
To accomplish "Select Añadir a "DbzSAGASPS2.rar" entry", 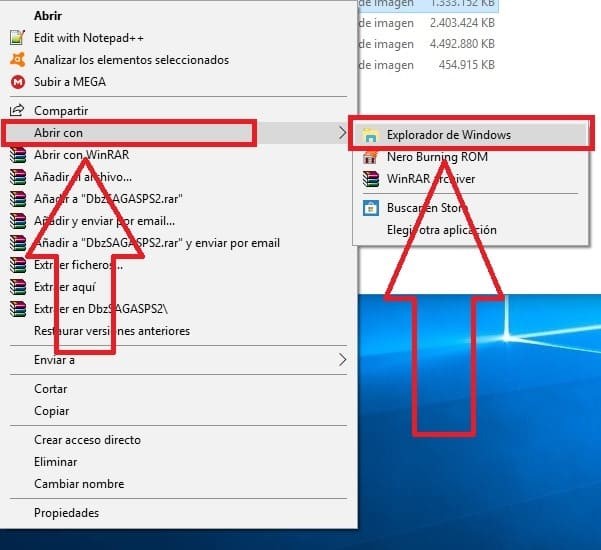I will (x=99, y=199).
